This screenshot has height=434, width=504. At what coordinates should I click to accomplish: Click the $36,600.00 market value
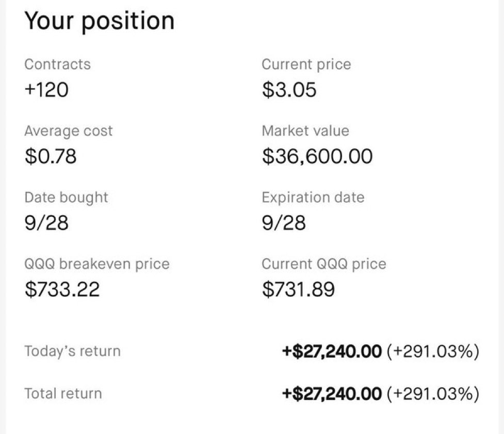pyautogui.click(x=318, y=156)
